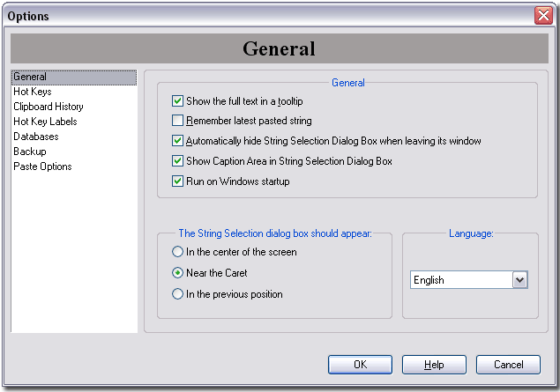
Task: Go to Clipboard History settings
Action: (x=74, y=107)
